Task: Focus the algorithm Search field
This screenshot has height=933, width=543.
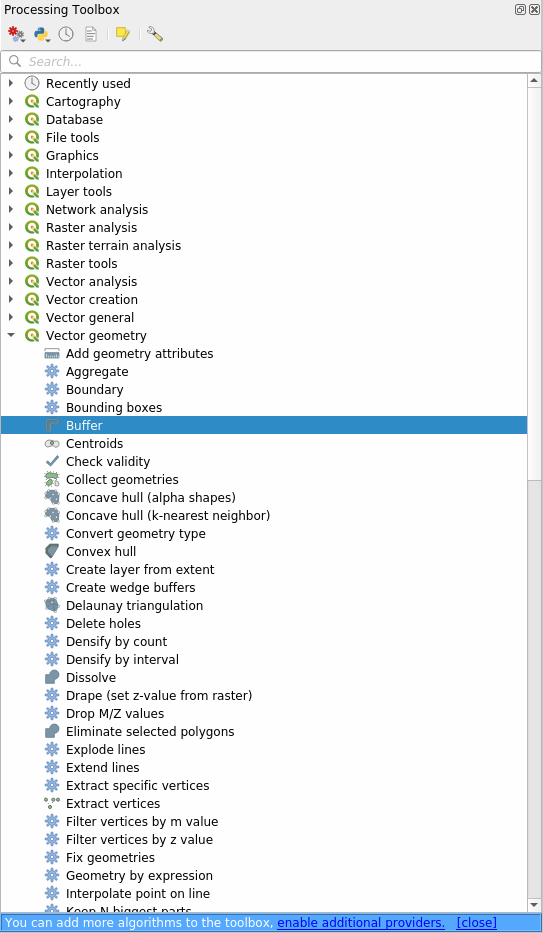Action: [x=271, y=62]
